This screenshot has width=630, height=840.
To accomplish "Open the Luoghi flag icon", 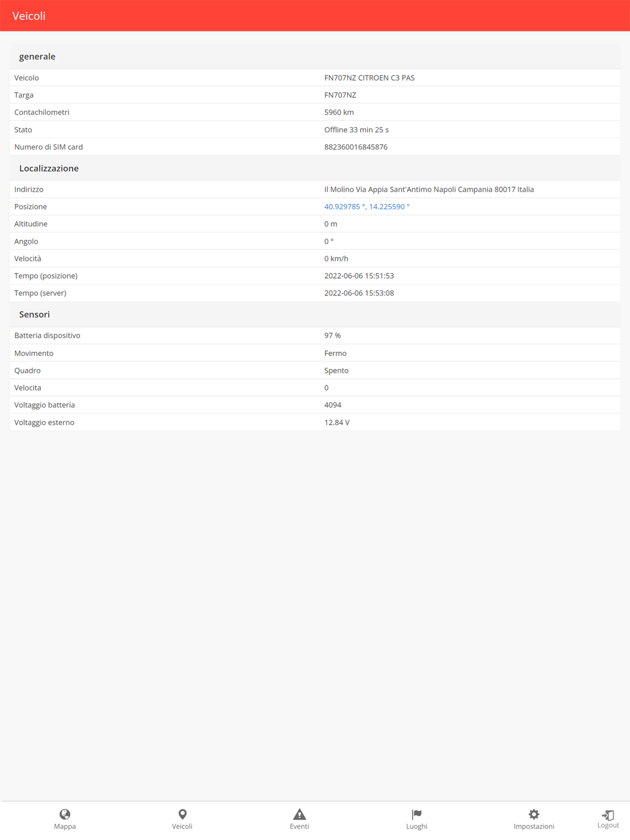I will pos(416,814).
